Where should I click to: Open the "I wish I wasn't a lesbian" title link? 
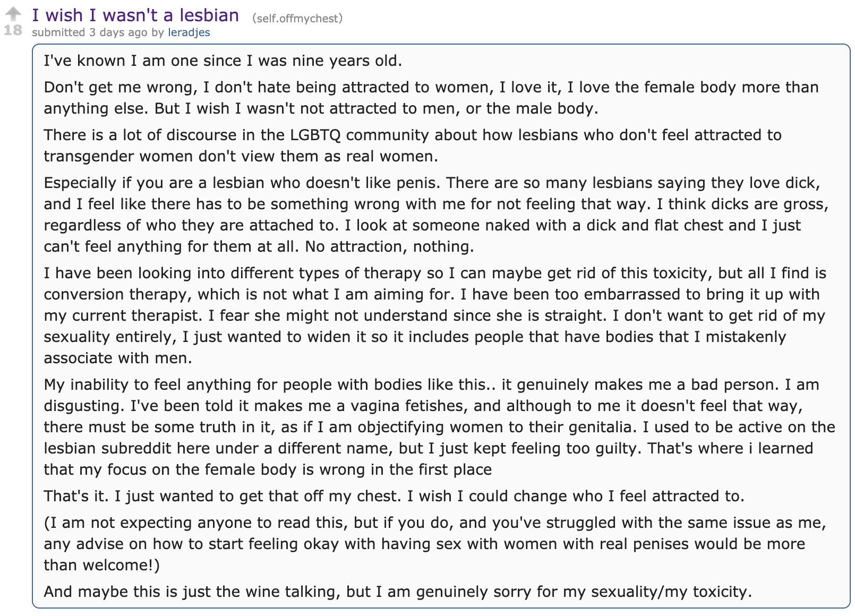[135, 15]
